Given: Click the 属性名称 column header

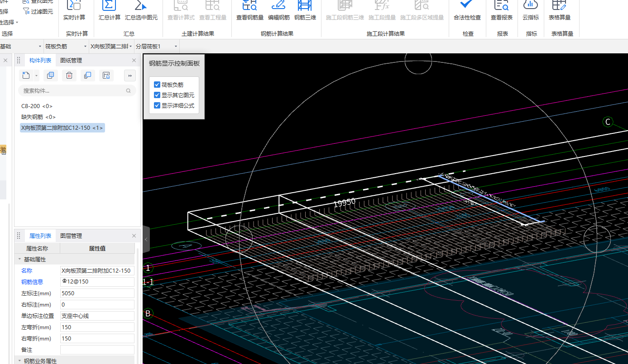Looking at the screenshot, I should coord(37,248).
